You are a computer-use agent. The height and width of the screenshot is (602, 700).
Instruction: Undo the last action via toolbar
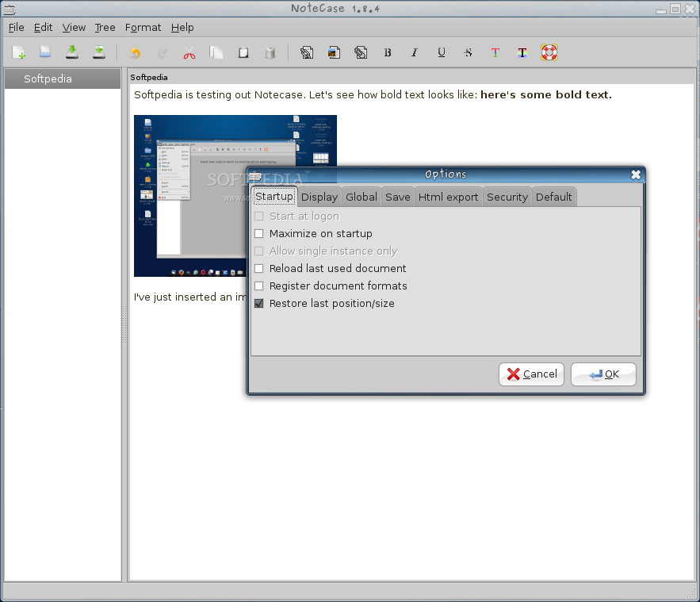pyautogui.click(x=135, y=52)
